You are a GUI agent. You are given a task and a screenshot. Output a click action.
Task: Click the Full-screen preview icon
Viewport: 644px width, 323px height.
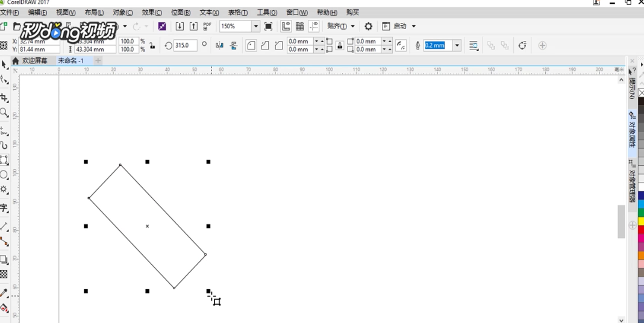268,27
